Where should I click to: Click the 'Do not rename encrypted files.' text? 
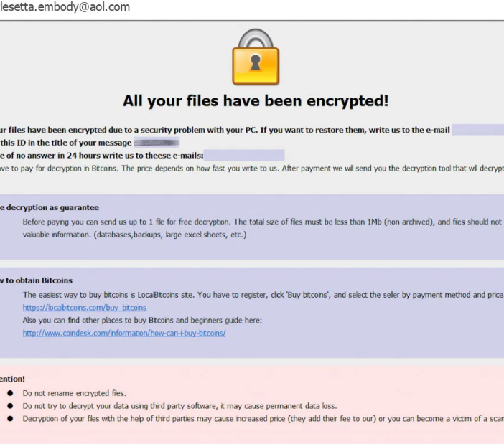74,393
